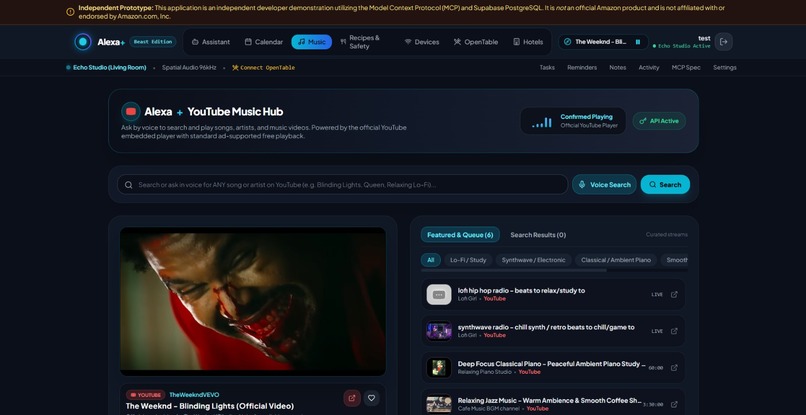Click the synthwave radio thumbnail

point(439,331)
